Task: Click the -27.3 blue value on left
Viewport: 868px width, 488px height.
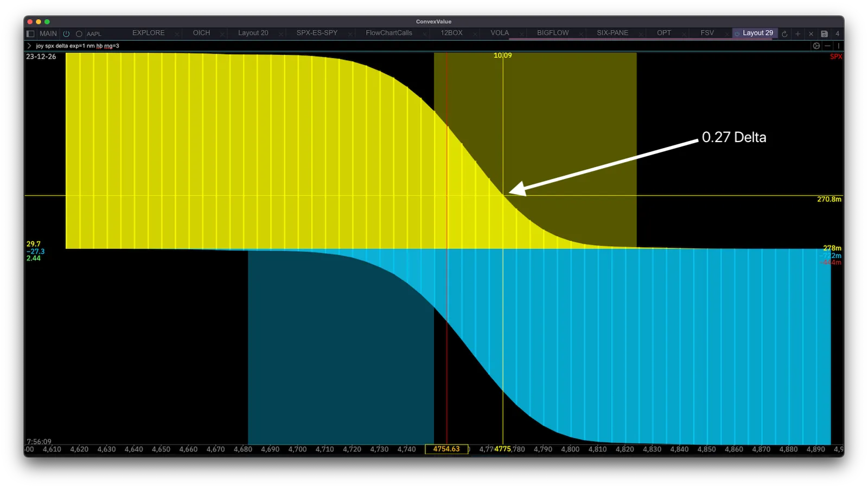Action: click(x=35, y=252)
